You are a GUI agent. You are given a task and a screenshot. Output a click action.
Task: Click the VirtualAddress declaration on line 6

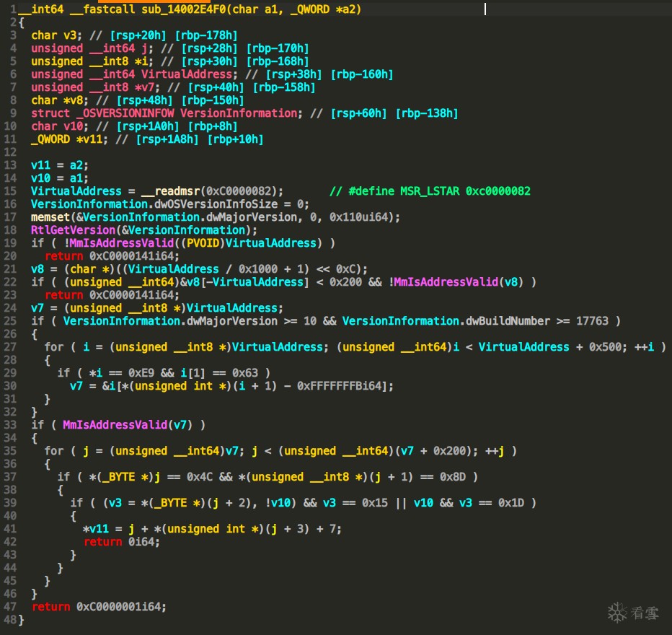tap(187, 74)
